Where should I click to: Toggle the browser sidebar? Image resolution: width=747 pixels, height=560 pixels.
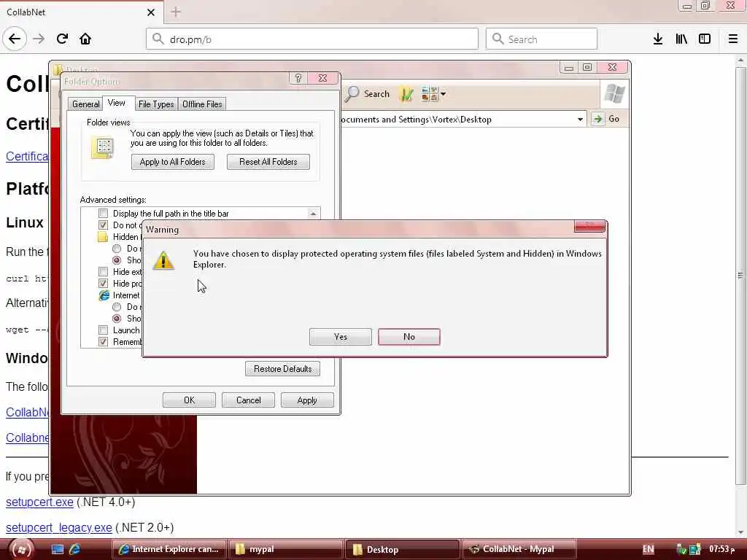pyautogui.click(x=705, y=39)
